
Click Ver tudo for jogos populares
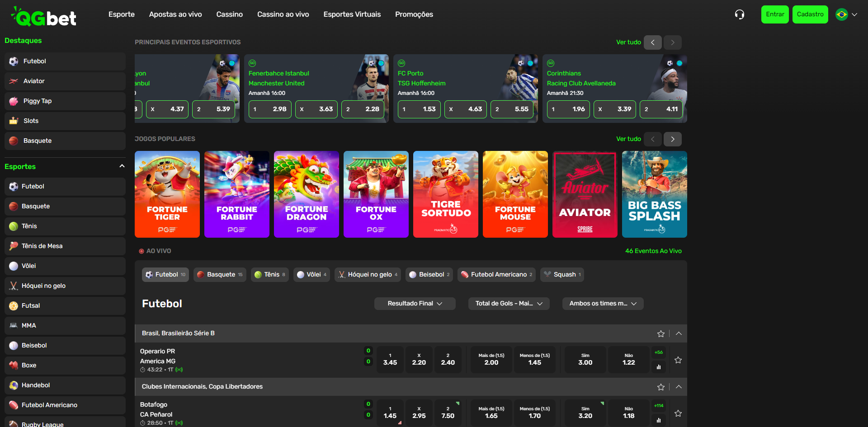pyautogui.click(x=628, y=139)
